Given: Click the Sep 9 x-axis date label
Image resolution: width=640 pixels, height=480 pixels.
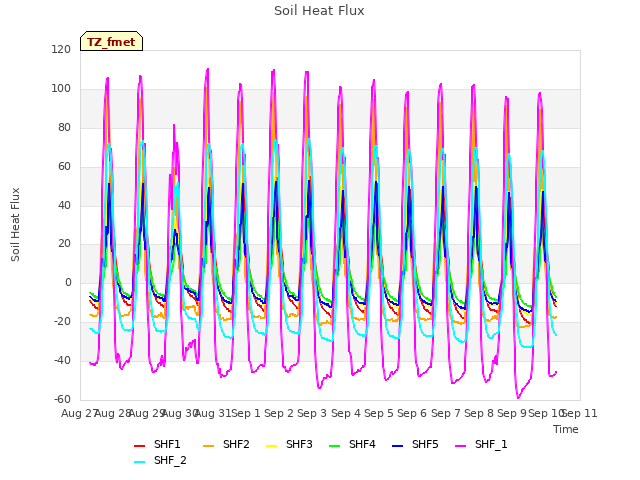Looking at the screenshot, I should tap(512, 413).
